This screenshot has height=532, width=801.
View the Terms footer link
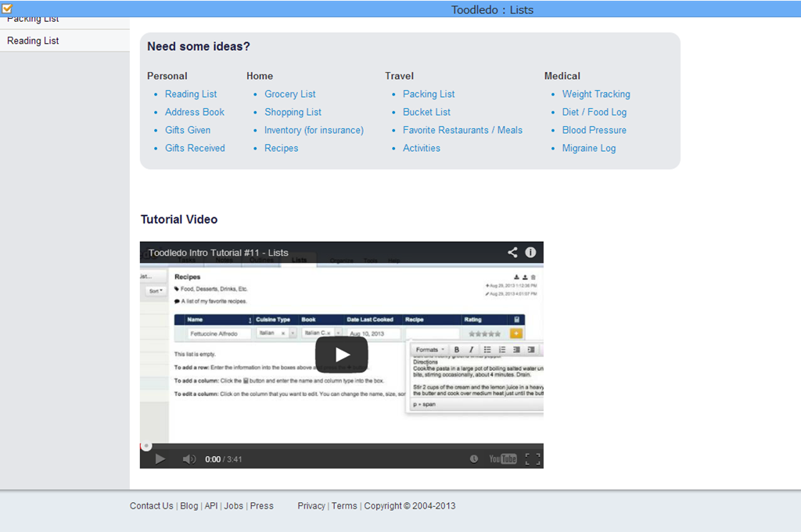[x=344, y=505]
